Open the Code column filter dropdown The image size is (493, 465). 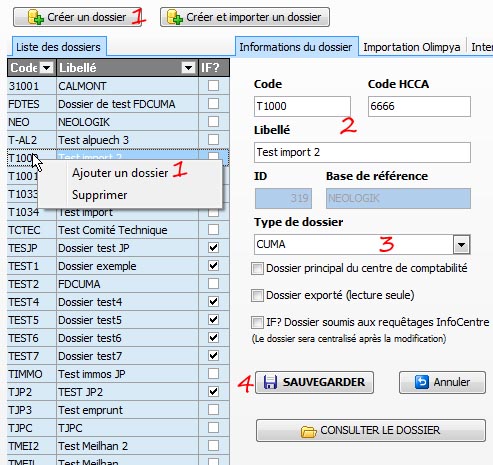47,68
